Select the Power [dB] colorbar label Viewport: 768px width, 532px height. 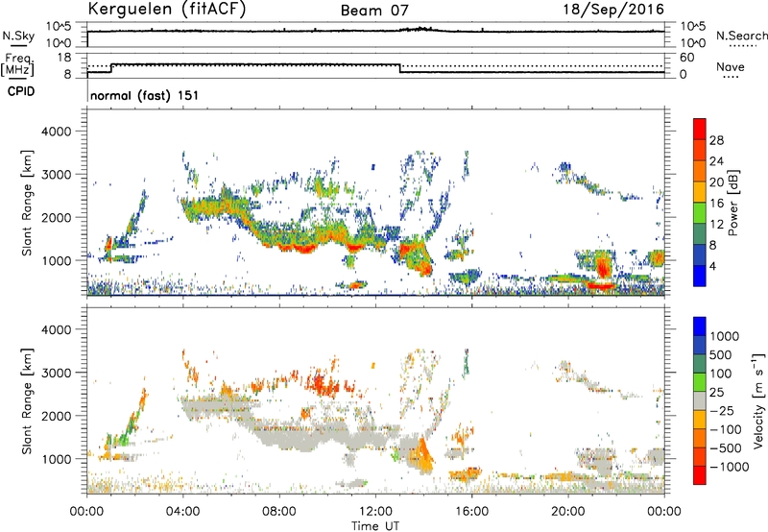(x=733, y=203)
